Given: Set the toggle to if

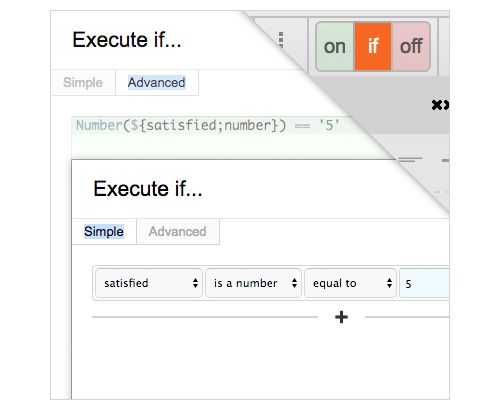Looking at the screenshot, I should pyautogui.click(x=373, y=46).
